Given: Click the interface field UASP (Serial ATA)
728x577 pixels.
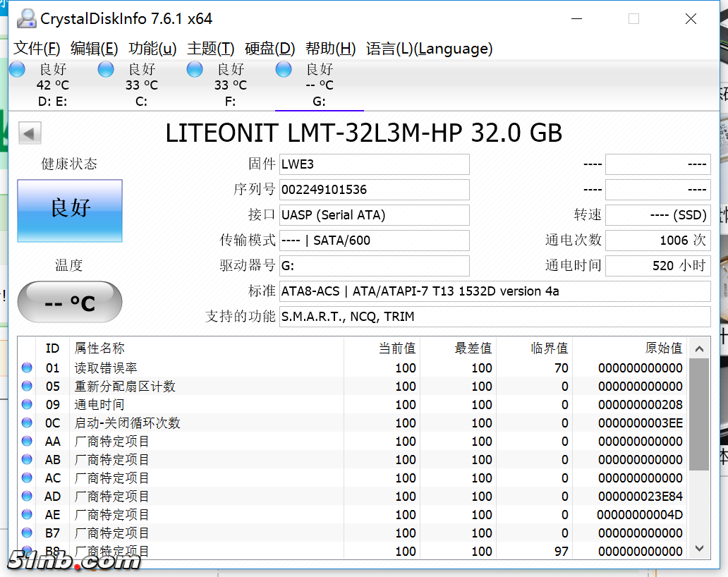Looking at the screenshot, I should click(374, 215).
